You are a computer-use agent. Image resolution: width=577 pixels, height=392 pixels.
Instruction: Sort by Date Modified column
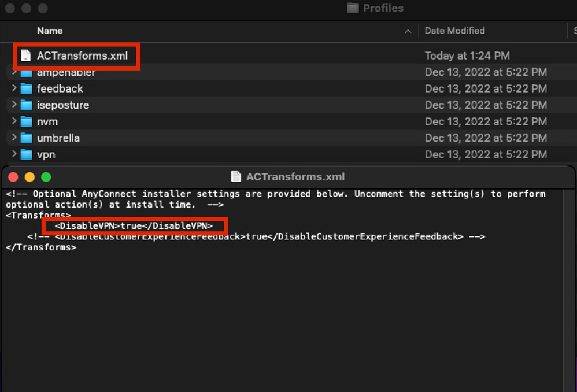coord(454,31)
